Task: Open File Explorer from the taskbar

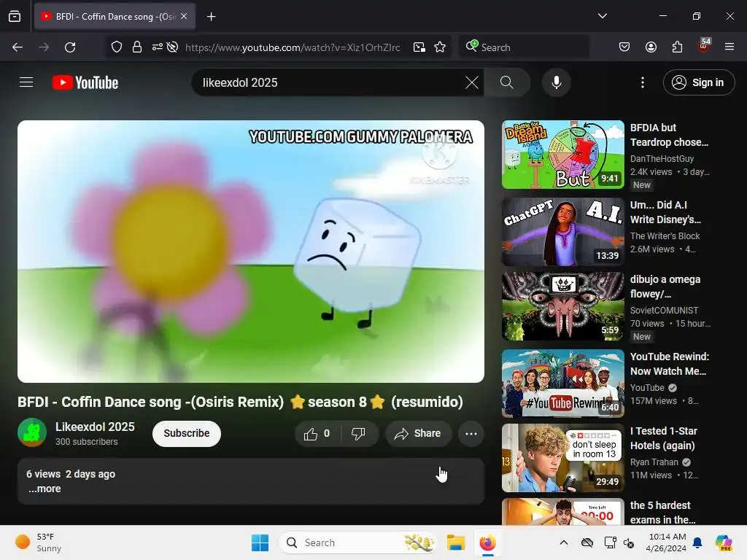Action: [x=455, y=542]
